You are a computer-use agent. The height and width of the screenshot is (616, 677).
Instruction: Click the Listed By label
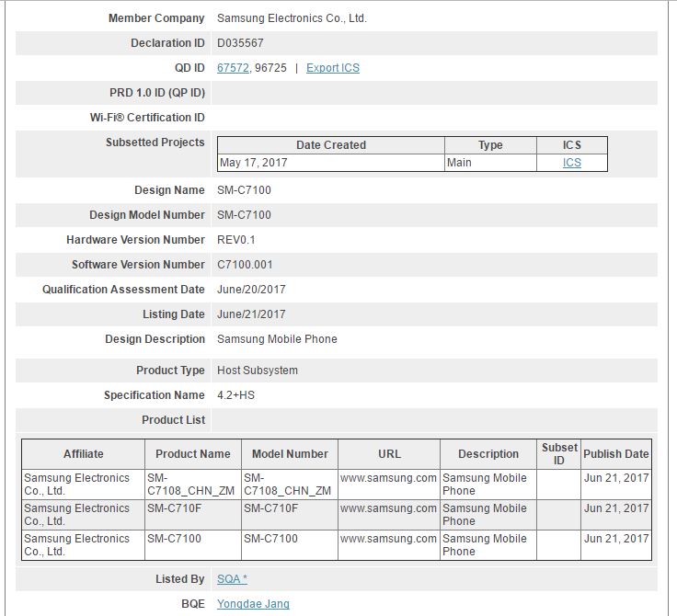click(180, 579)
